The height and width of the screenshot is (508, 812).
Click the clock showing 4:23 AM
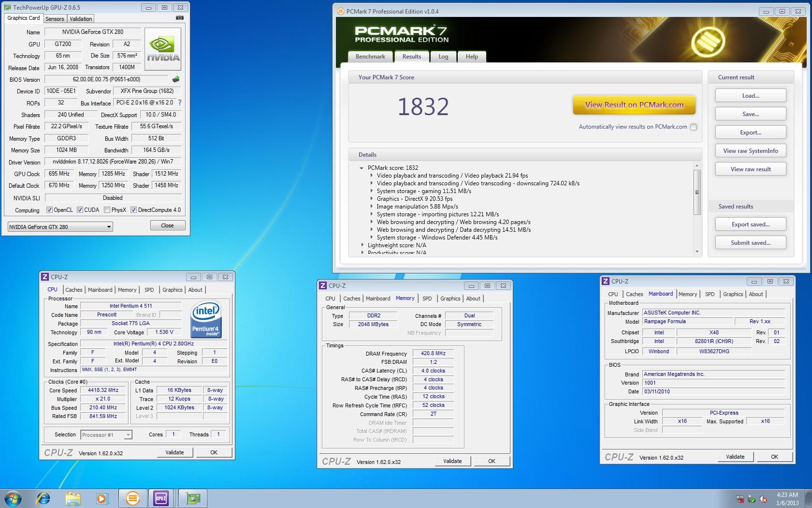787,495
